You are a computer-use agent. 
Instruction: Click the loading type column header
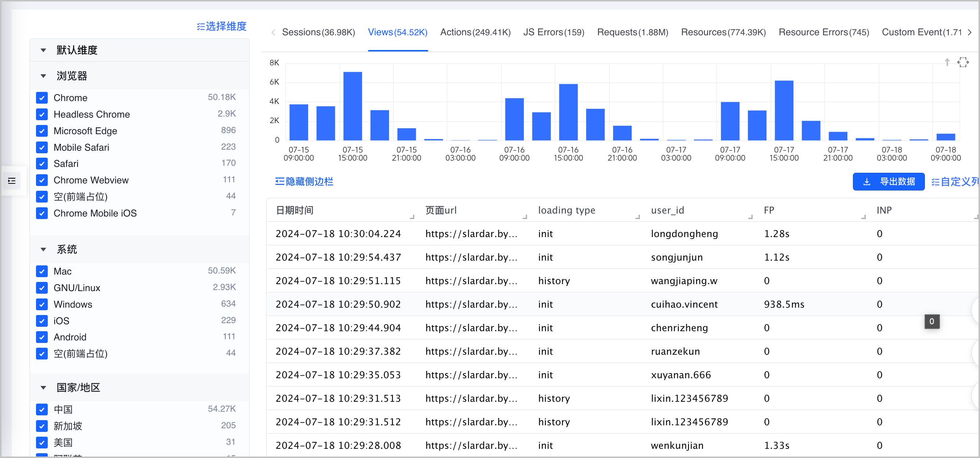coord(566,211)
